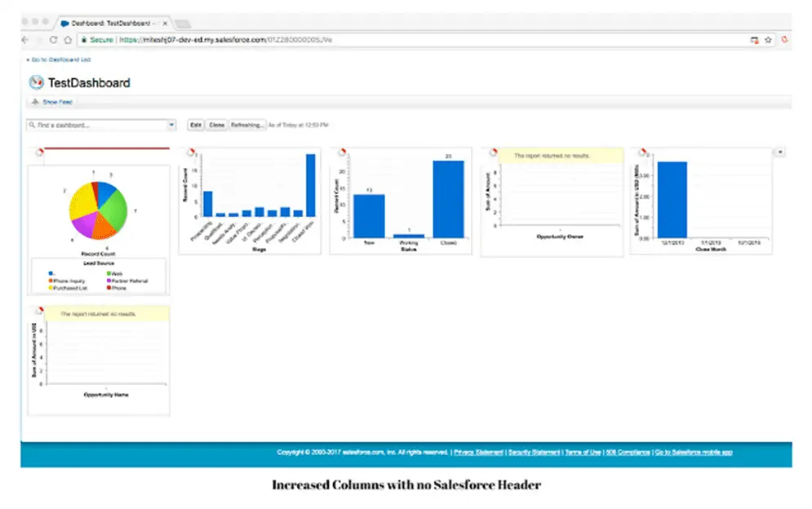The height and width of the screenshot is (509, 812).
Task: Open the Lead Source pie chart
Action: (x=98, y=210)
